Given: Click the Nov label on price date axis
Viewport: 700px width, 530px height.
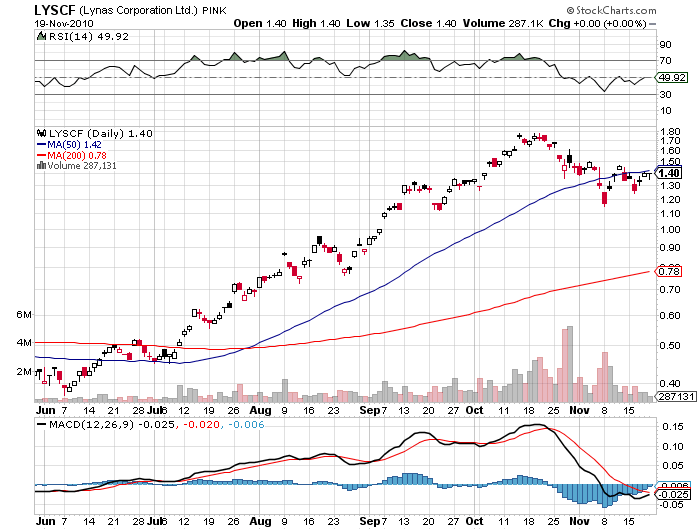Looking at the screenshot, I should [579, 410].
